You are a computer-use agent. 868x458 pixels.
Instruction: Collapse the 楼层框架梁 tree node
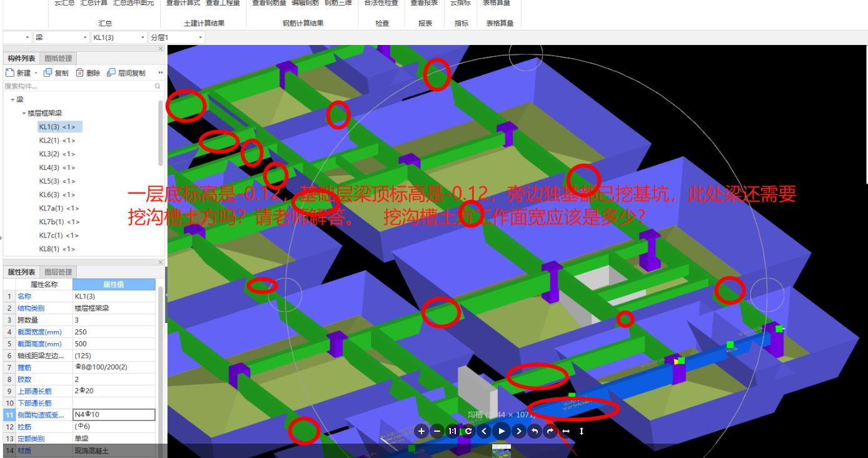pos(24,113)
